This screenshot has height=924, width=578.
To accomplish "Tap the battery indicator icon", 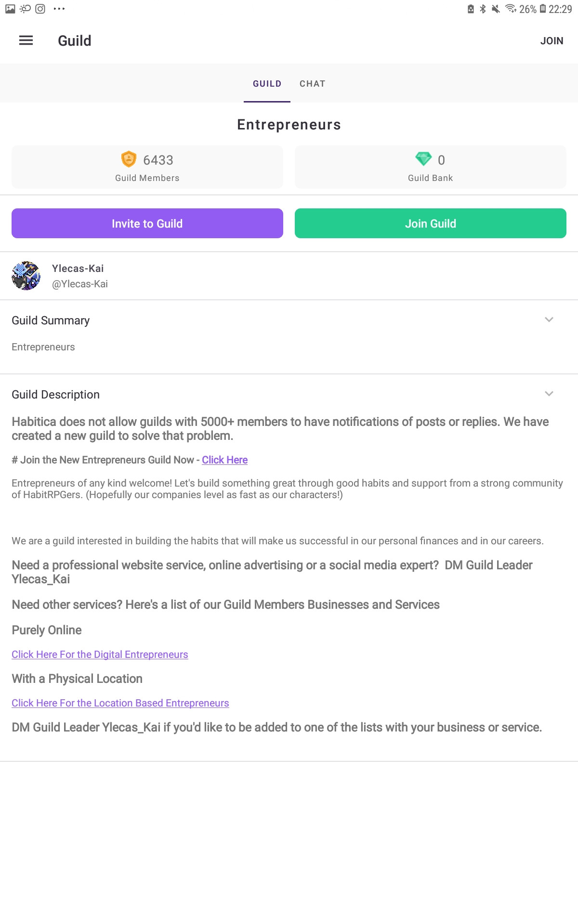I will pyautogui.click(x=543, y=9).
